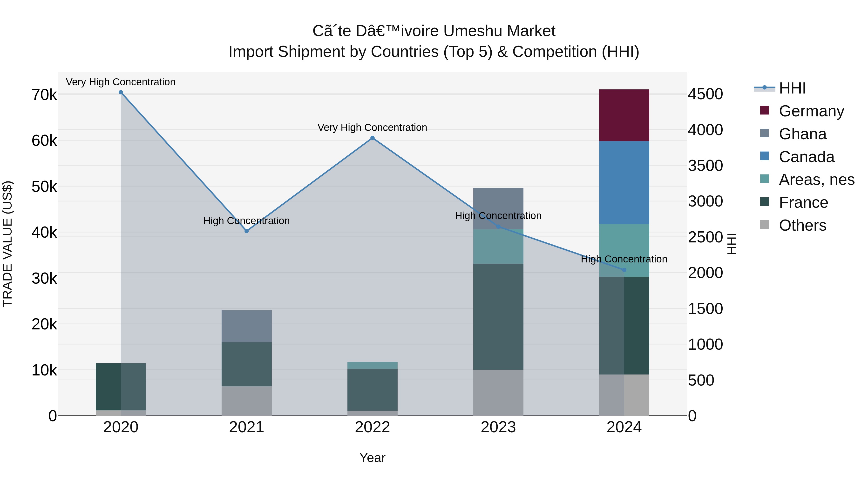Click the France segment of the 2023 bar
The image size is (868, 488).
[498, 317]
